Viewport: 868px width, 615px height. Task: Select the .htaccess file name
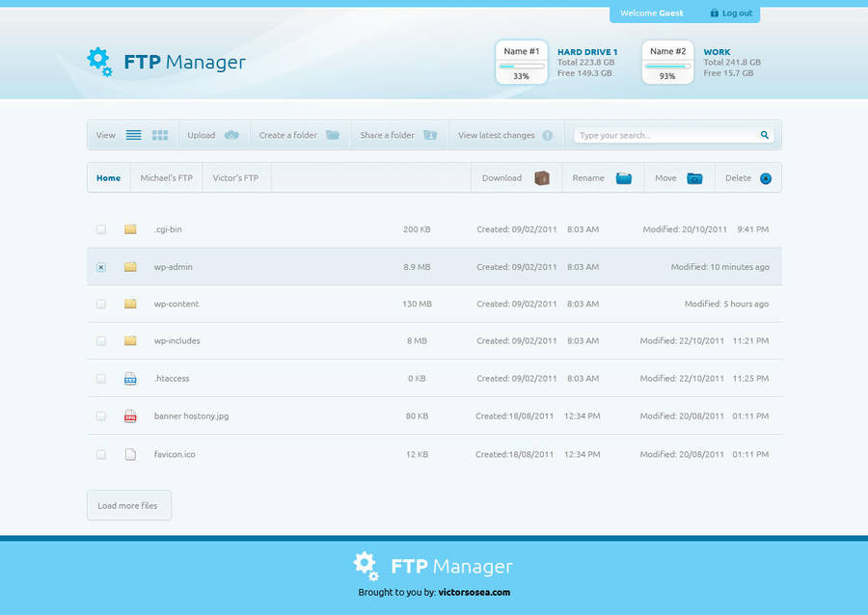coord(172,378)
